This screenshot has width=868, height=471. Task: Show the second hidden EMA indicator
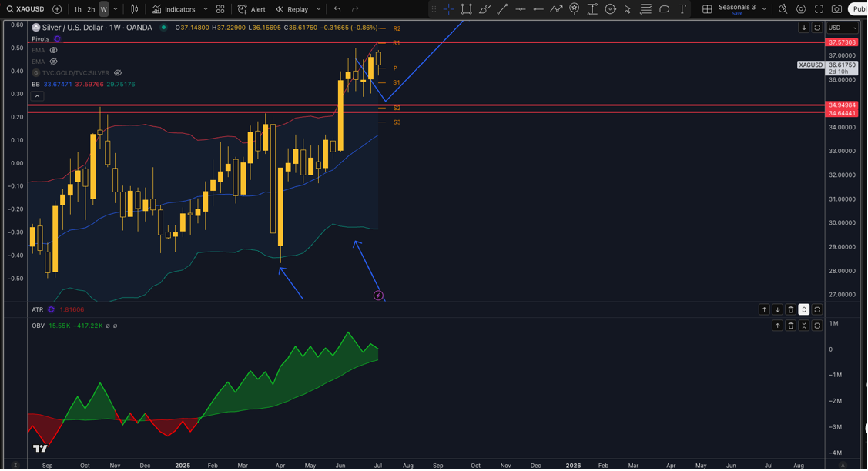[x=54, y=62]
